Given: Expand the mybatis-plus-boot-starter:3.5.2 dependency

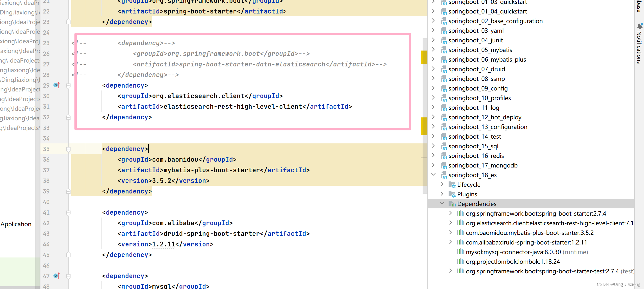Looking at the screenshot, I should pyautogui.click(x=451, y=232).
